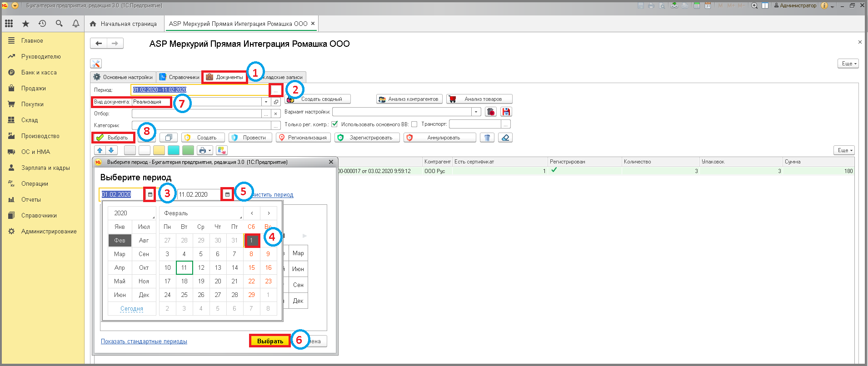Open the Категории ellipsis button
868x366 pixels.
point(276,125)
